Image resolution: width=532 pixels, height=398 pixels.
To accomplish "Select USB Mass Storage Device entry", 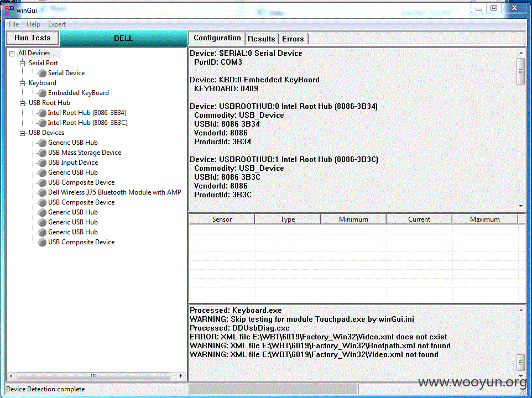I will (85, 153).
